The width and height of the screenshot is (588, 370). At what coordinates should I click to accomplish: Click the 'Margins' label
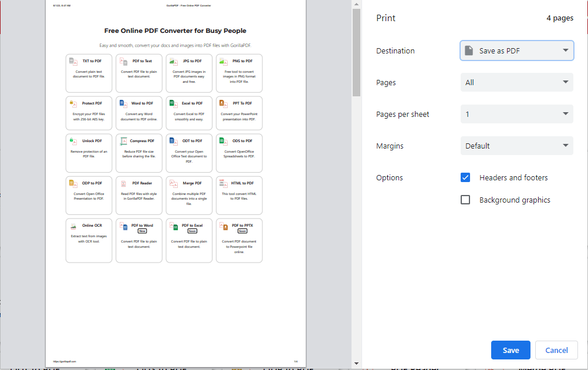(390, 146)
